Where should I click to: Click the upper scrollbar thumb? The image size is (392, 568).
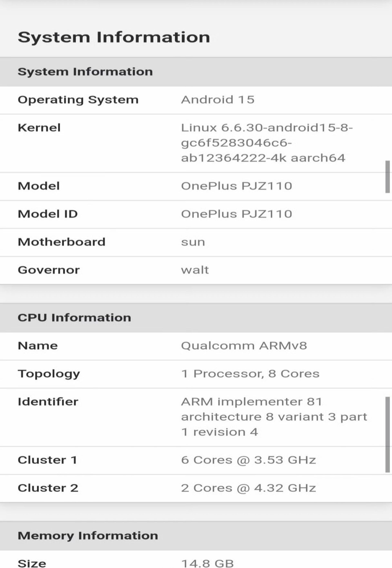(x=388, y=177)
